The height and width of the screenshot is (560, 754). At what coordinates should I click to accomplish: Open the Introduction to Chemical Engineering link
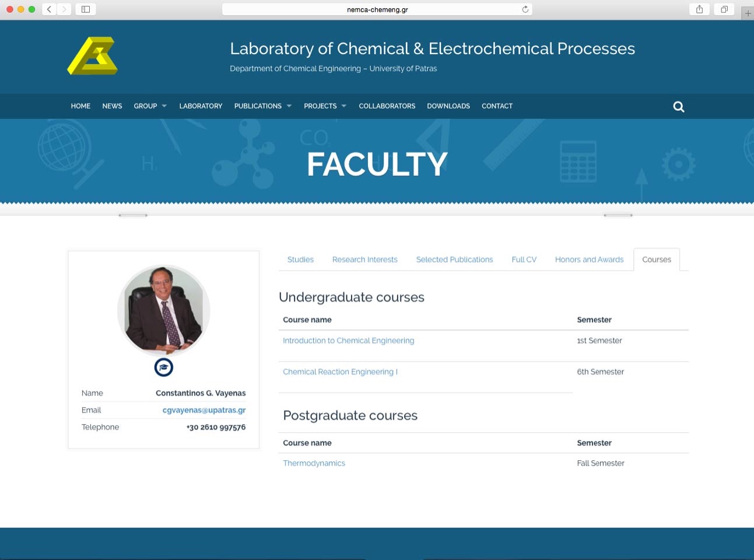click(x=348, y=341)
